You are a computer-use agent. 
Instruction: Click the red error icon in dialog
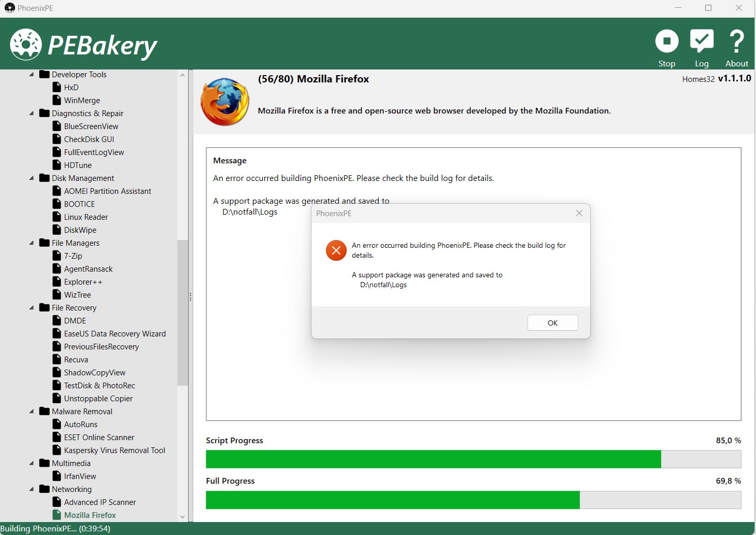pyautogui.click(x=336, y=250)
